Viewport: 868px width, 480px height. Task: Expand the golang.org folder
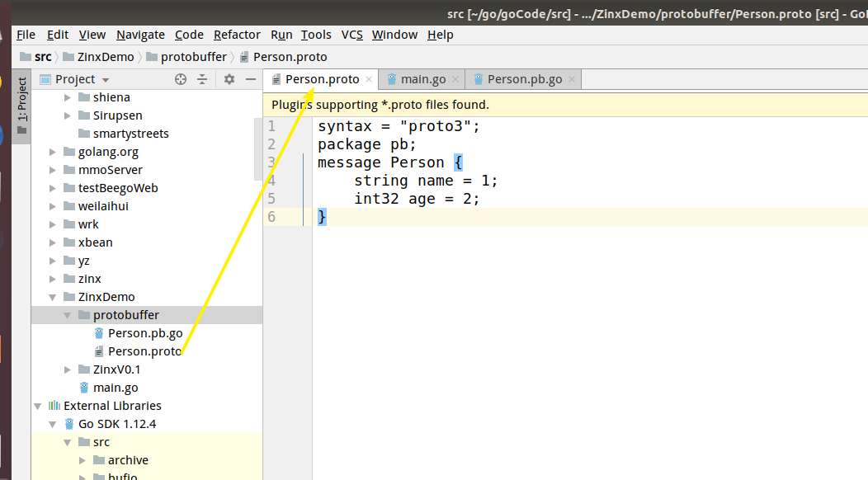[53, 152]
